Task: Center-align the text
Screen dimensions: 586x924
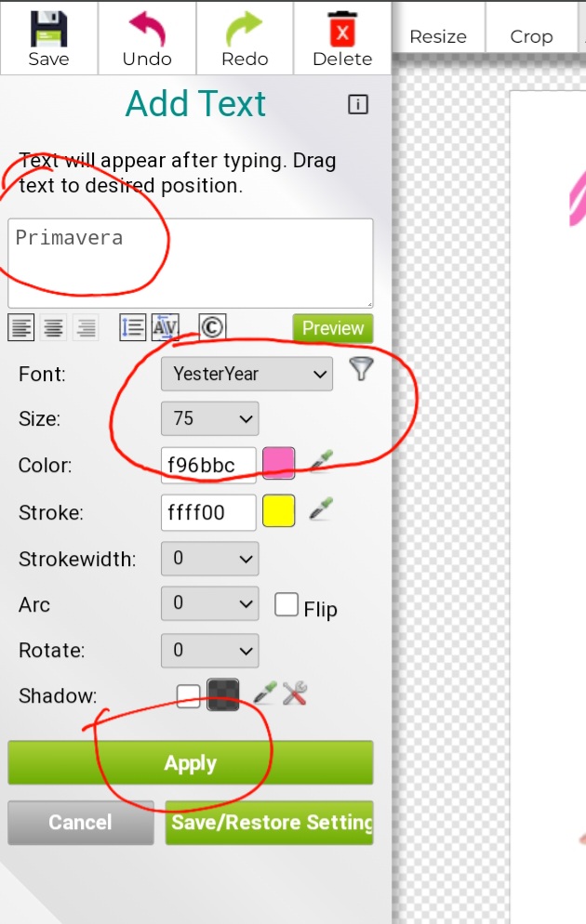Action: click(54, 327)
